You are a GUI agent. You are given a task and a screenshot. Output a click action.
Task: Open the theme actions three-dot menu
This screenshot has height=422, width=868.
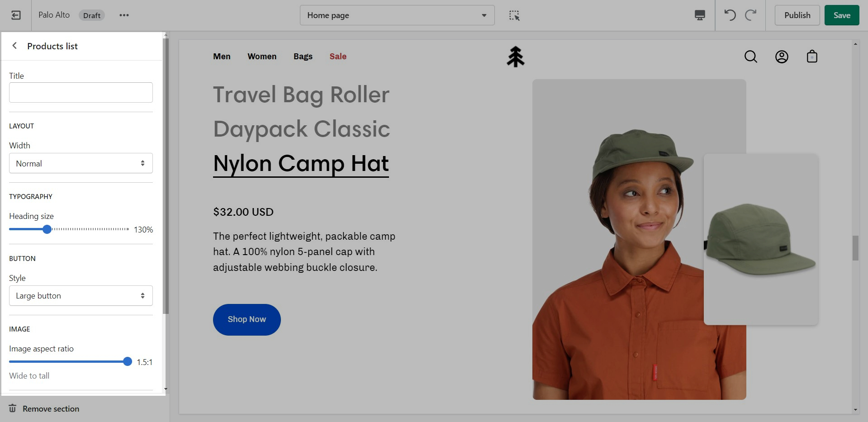pos(124,15)
